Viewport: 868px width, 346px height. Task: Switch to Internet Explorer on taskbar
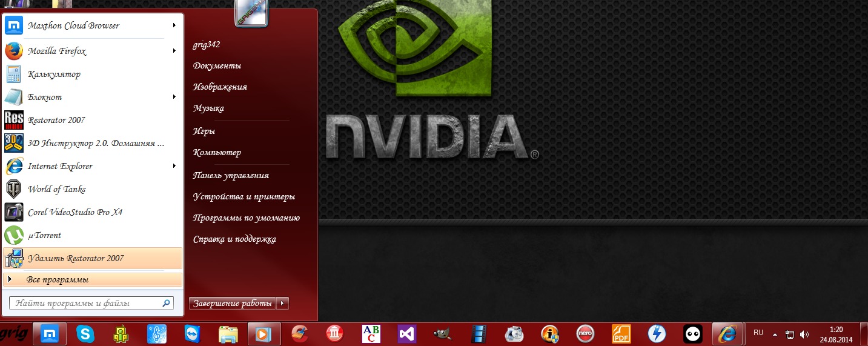click(x=728, y=334)
